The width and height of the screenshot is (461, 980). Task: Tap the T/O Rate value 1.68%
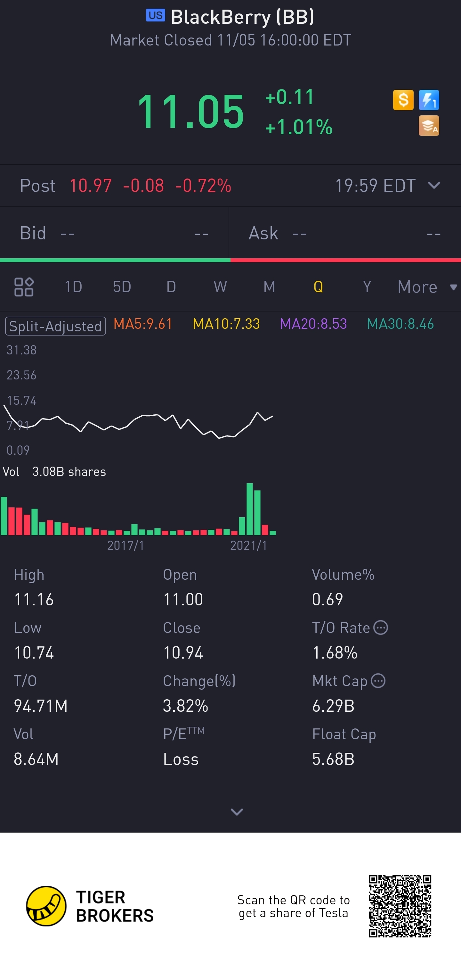click(x=335, y=653)
